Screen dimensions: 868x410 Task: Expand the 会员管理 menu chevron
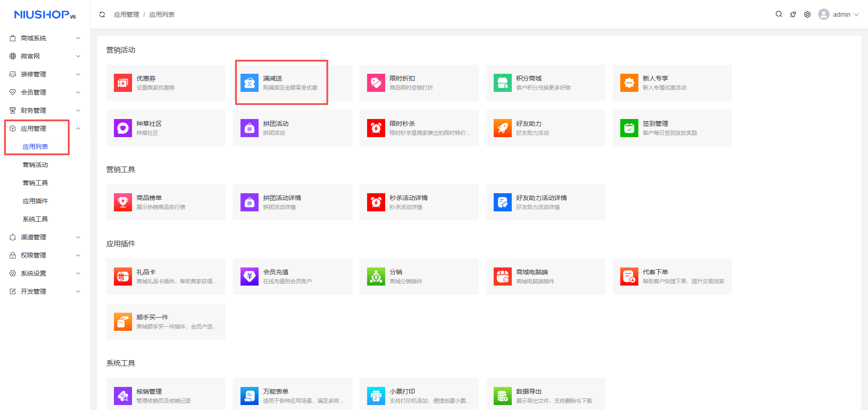click(x=78, y=92)
